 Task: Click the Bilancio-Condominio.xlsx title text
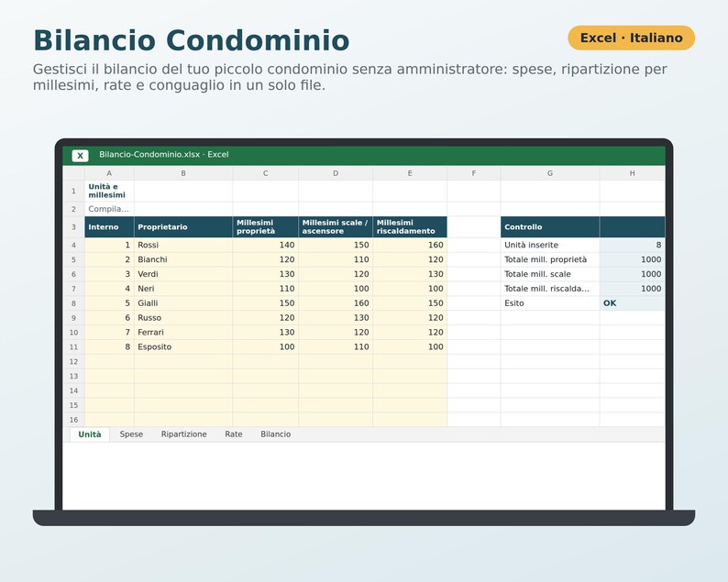click(164, 155)
